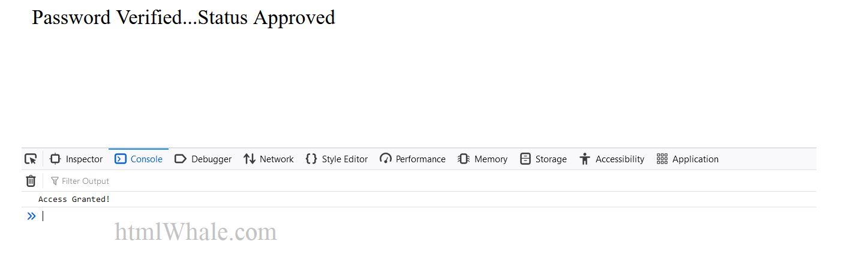Click the htmlWhale.com watermark text

196,231
